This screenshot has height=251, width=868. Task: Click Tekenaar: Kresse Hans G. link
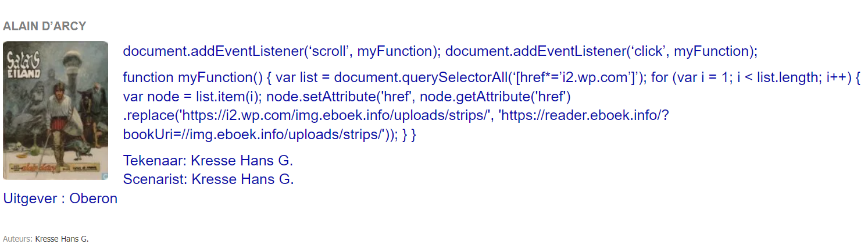pyautogui.click(x=208, y=160)
